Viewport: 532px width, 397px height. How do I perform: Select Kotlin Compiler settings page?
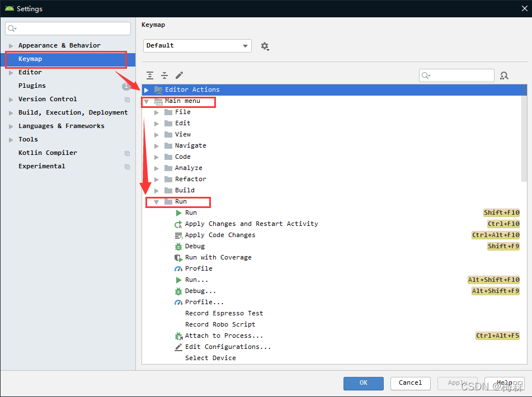[x=68, y=153]
